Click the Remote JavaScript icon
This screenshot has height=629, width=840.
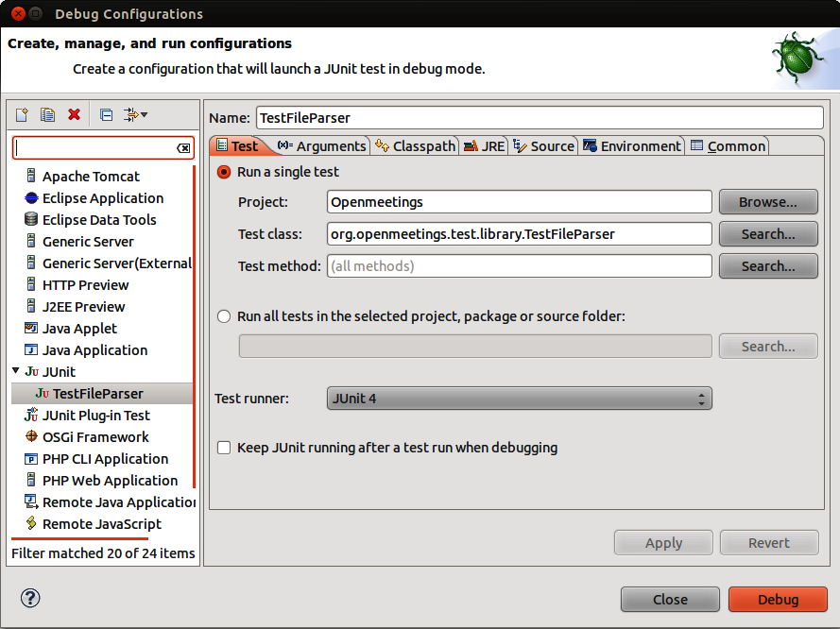tap(31, 523)
